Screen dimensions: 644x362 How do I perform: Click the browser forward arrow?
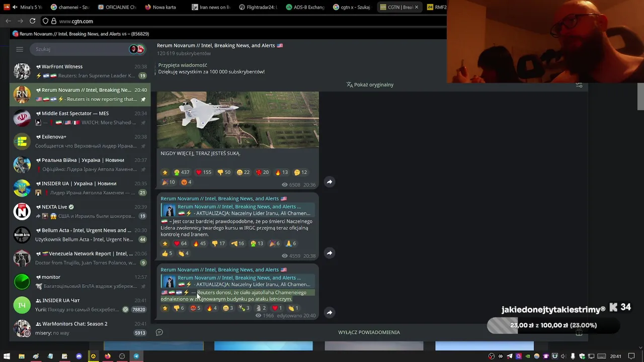click(20, 21)
